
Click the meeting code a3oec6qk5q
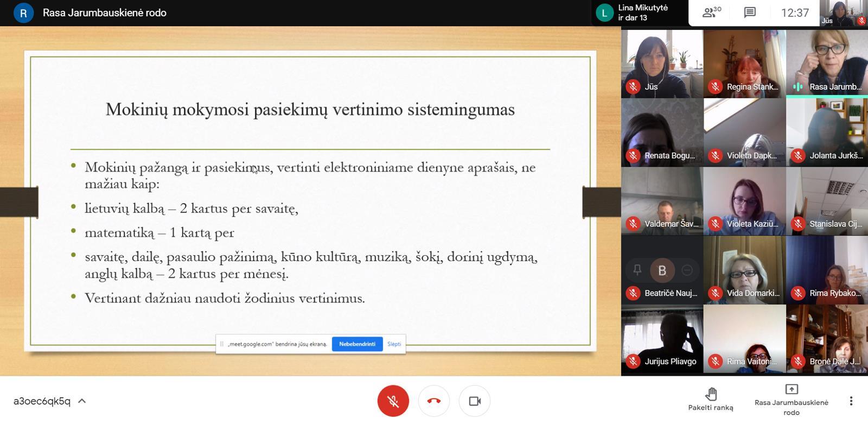(42, 401)
